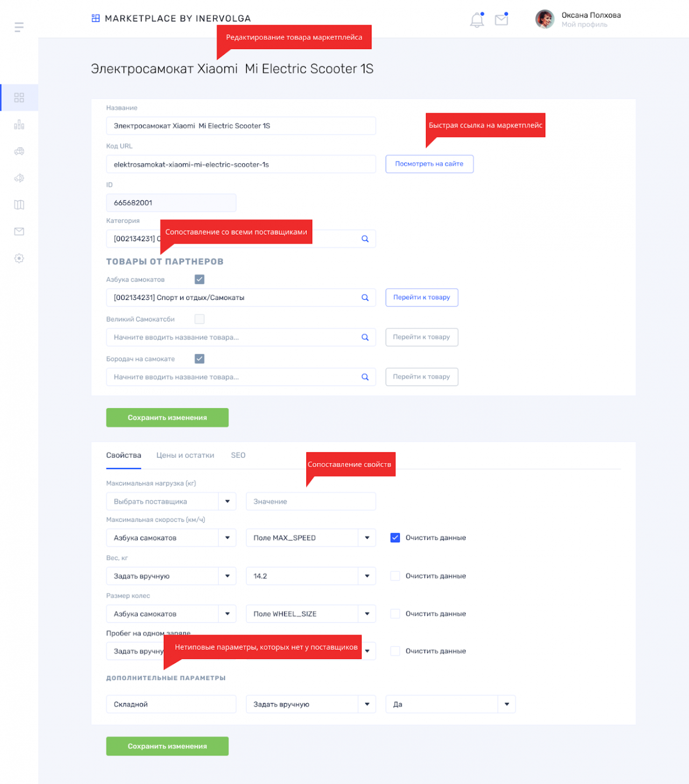Open the map icon in sidebar
This screenshot has height=784, width=689.
pyautogui.click(x=19, y=205)
